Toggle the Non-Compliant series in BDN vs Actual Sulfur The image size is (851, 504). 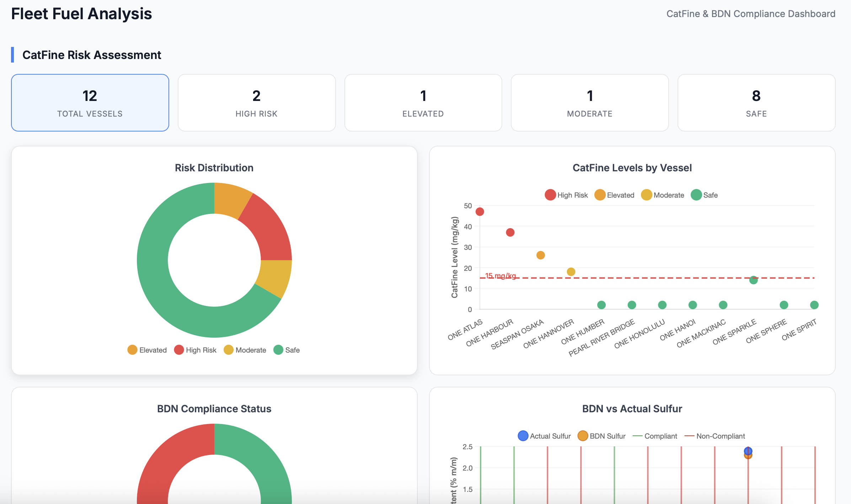pyautogui.click(x=689, y=436)
